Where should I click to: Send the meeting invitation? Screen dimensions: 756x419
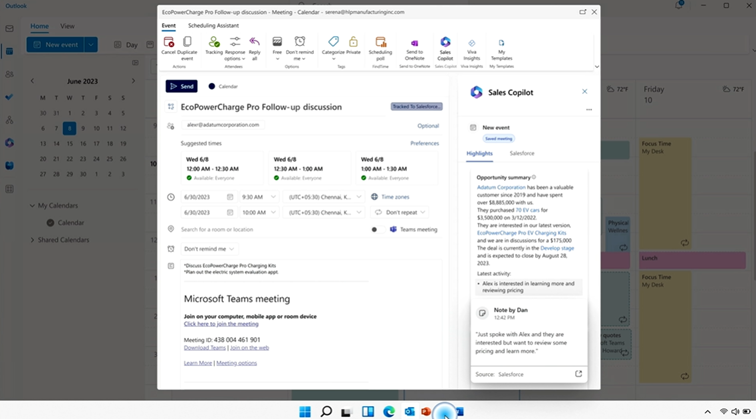(x=181, y=86)
